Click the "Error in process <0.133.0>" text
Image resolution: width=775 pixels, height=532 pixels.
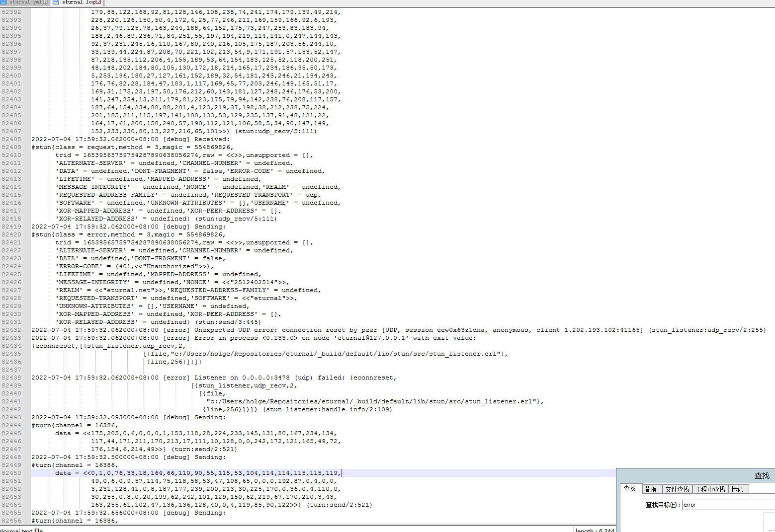246,338
